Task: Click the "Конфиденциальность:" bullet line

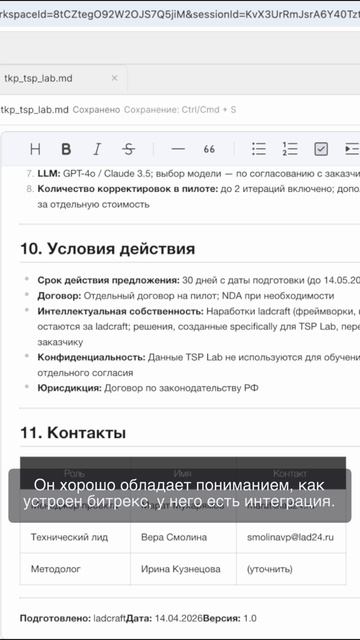Action: [199, 365]
